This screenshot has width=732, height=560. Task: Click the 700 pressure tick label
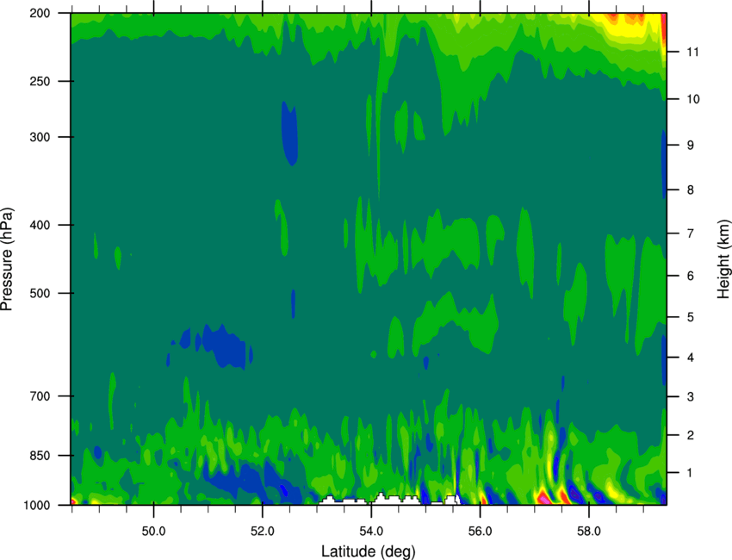click(40, 396)
